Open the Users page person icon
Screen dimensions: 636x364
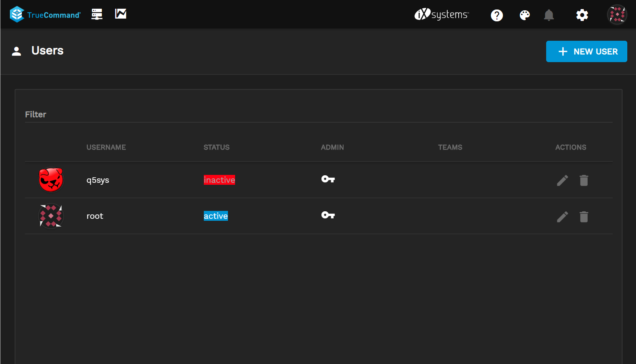coord(16,51)
